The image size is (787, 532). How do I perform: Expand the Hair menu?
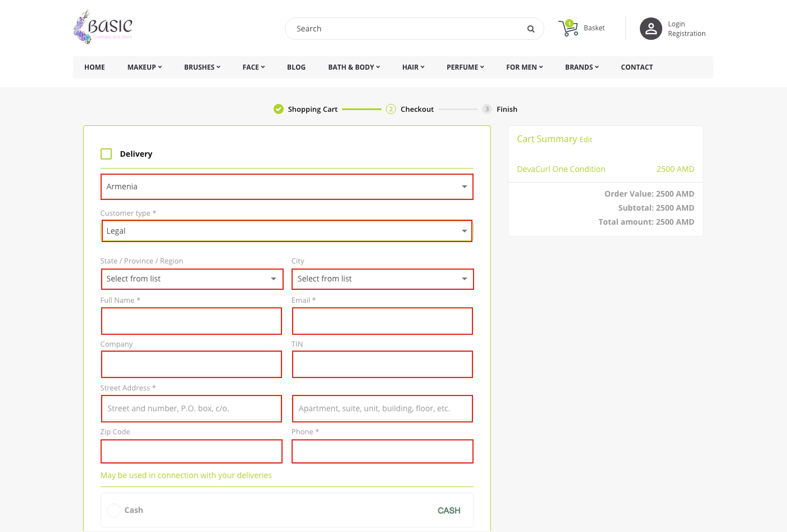pyautogui.click(x=413, y=67)
